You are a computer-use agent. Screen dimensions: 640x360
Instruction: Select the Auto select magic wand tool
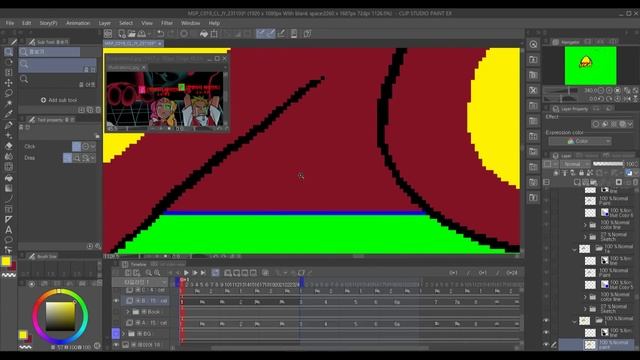tap(8, 104)
